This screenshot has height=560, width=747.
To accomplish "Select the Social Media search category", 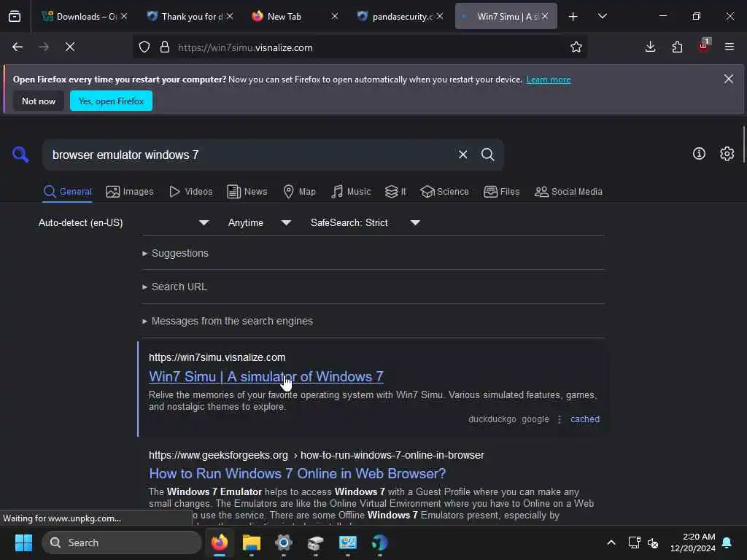I will (x=568, y=192).
